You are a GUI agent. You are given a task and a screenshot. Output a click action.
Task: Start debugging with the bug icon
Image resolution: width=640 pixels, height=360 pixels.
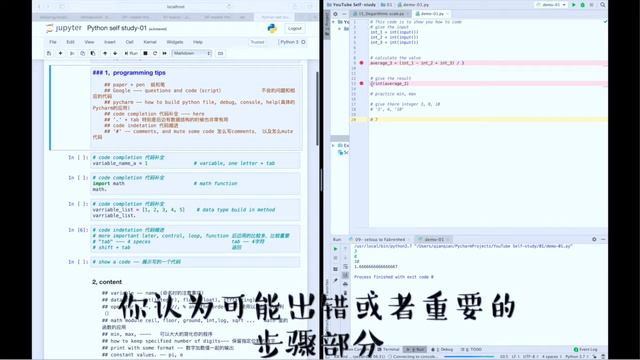583,5
